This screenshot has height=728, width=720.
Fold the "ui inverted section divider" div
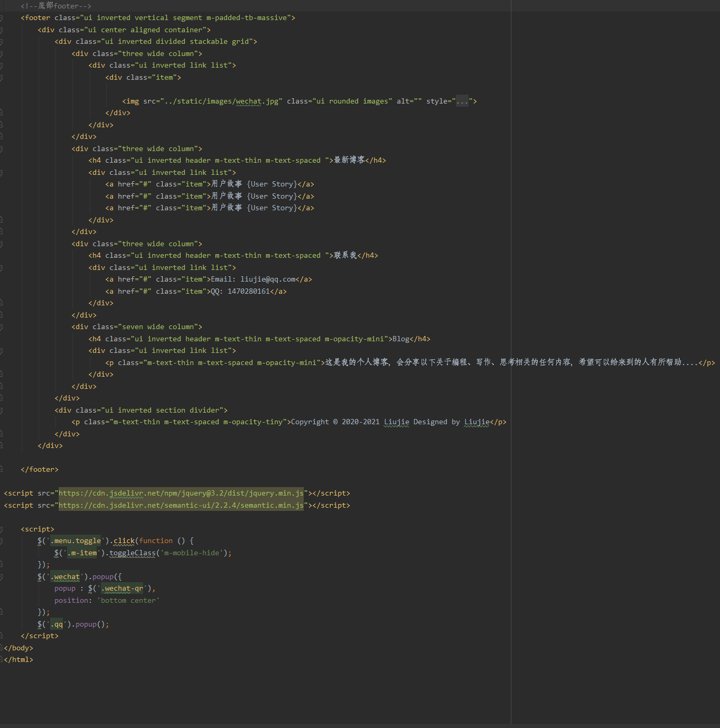point(2,410)
